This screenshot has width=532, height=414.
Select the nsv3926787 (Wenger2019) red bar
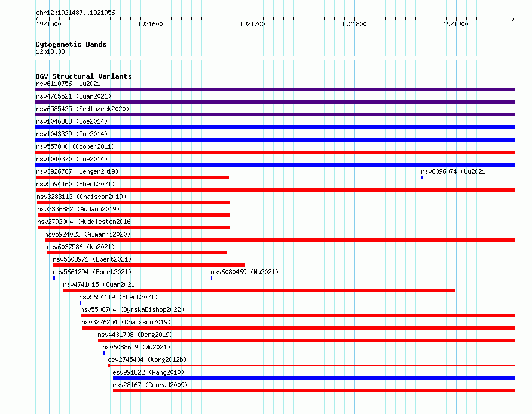[132, 177]
